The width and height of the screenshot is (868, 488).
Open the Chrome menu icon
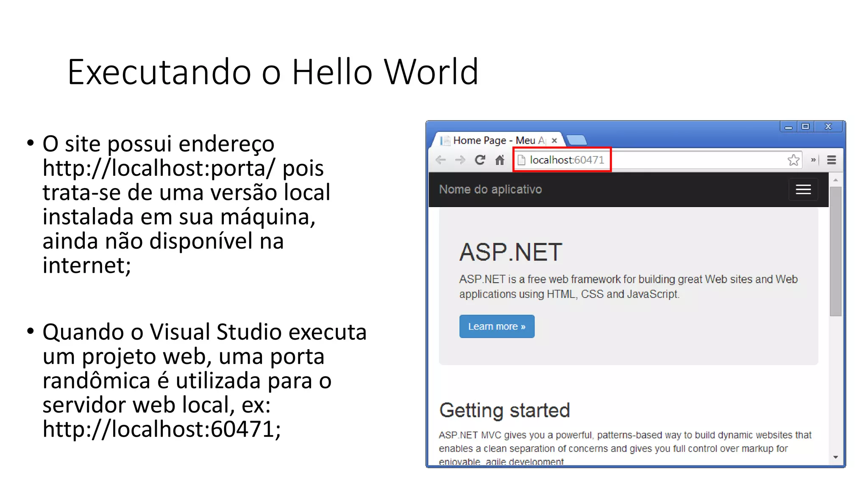click(x=832, y=160)
